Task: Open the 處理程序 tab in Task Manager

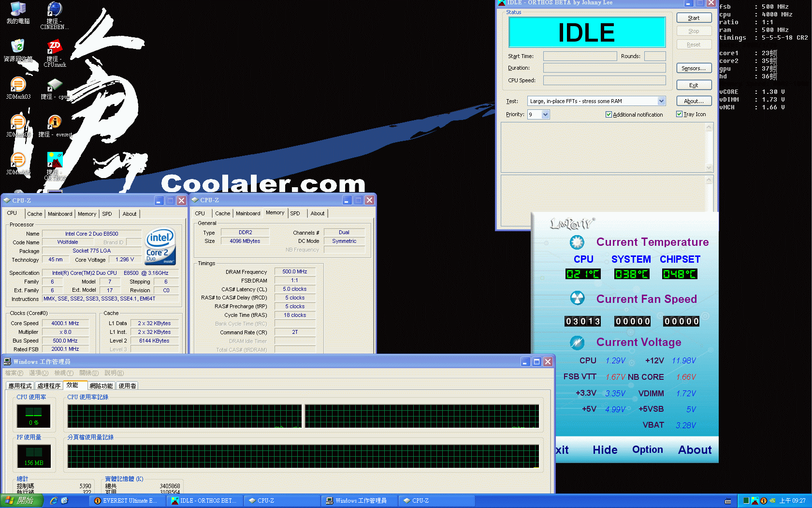Action: click(49, 386)
